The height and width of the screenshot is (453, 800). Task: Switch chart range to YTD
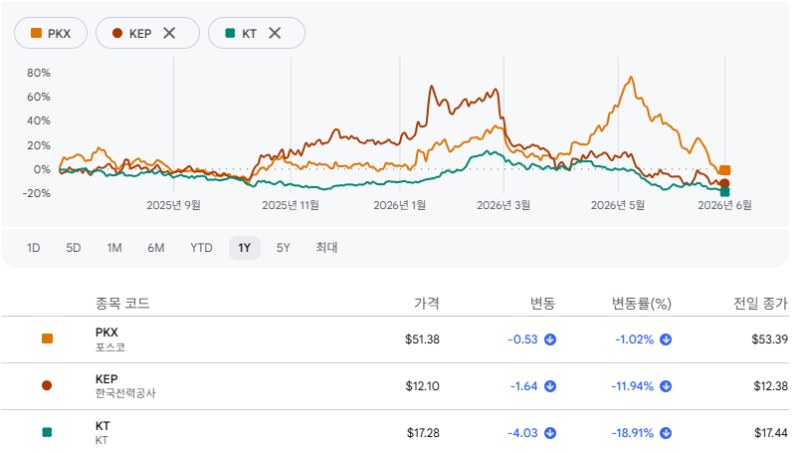pos(201,248)
